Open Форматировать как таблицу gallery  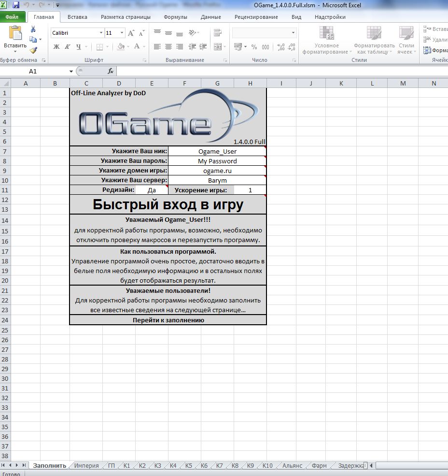[x=374, y=40]
